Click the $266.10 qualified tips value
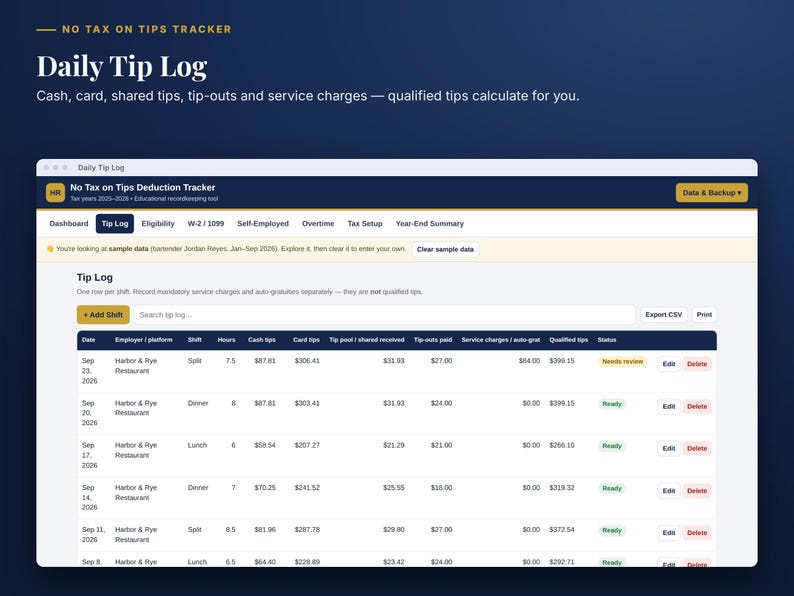Viewport: 794px width, 596px height. (x=562, y=446)
